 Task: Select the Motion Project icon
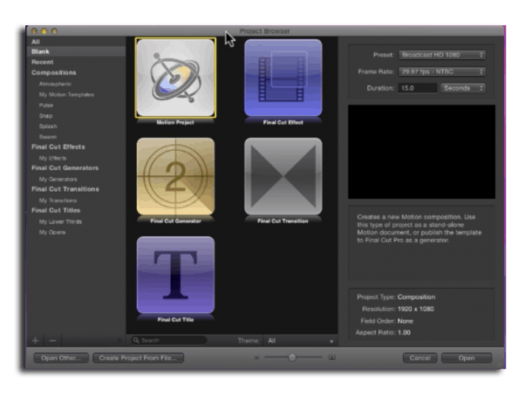tap(175, 78)
